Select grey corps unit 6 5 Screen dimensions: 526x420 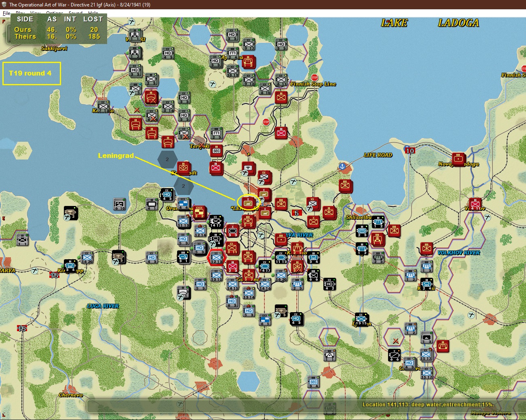tap(265, 319)
